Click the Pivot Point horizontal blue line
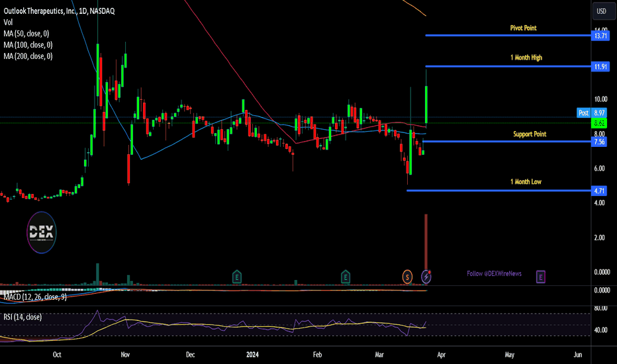This screenshot has width=617, height=364. point(508,36)
